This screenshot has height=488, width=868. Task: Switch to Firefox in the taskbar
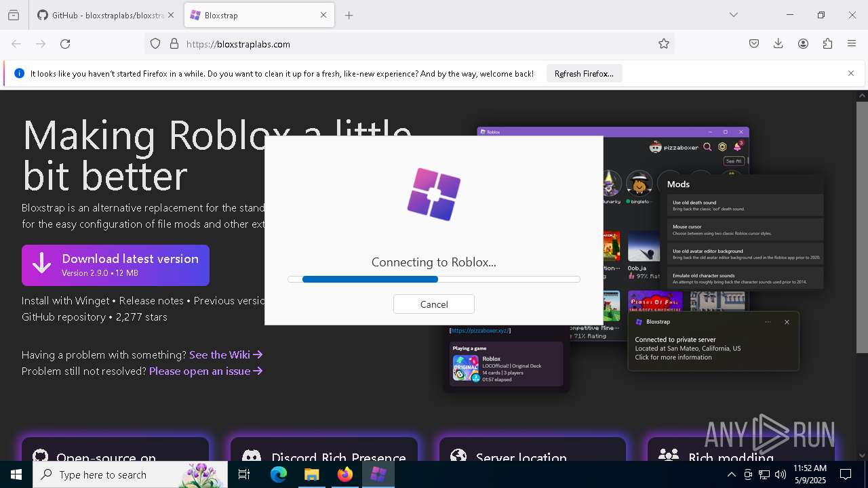click(345, 474)
